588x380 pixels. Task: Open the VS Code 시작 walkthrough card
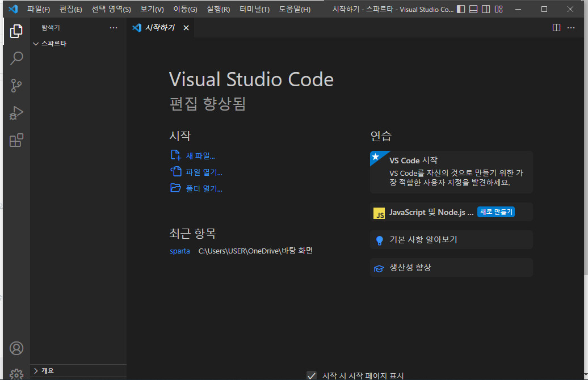(451, 172)
